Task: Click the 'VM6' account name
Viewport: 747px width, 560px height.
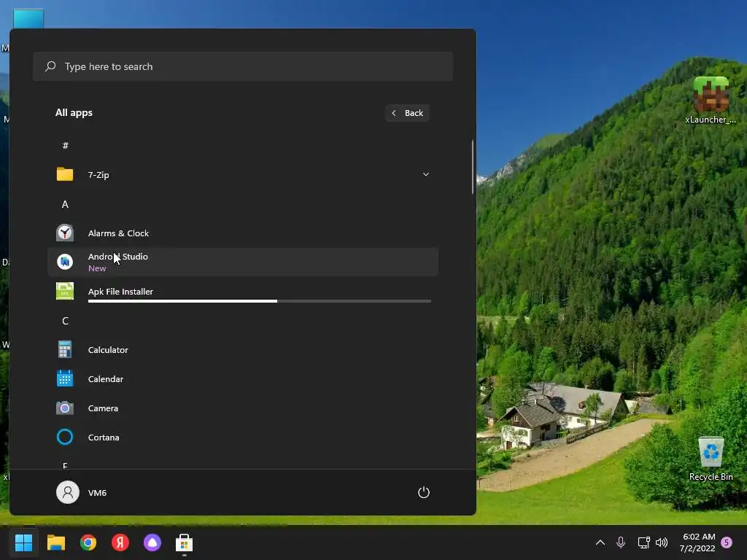Action: [97, 492]
